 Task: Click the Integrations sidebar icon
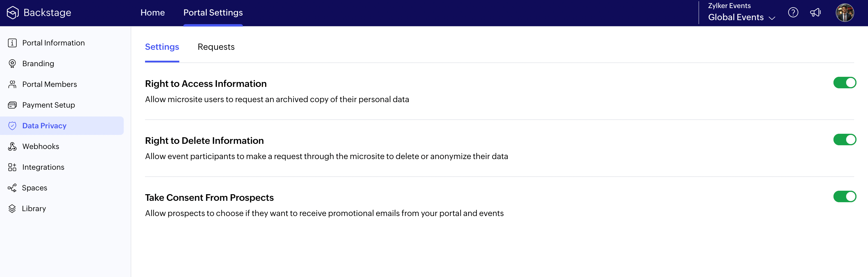(x=12, y=167)
